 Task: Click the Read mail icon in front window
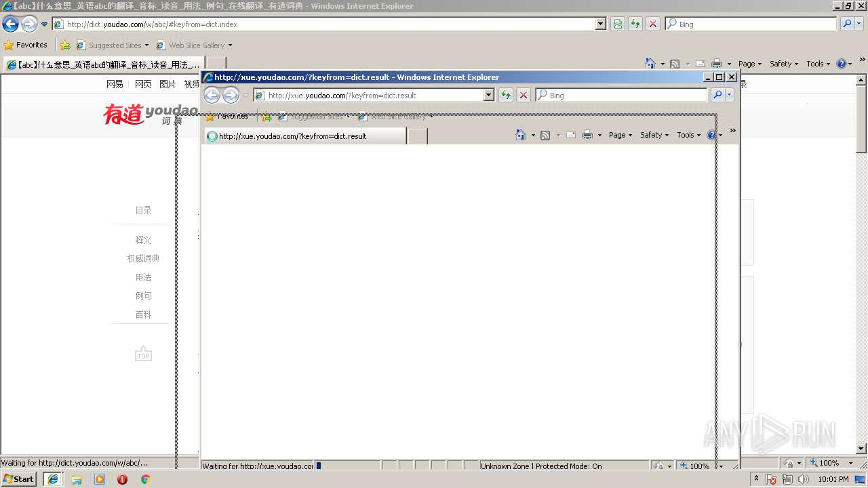pyautogui.click(x=571, y=136)
